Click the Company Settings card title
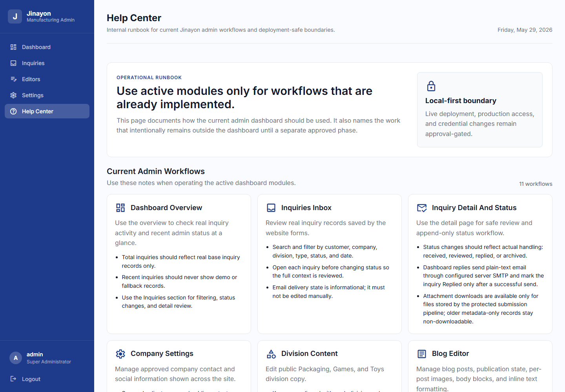Screen dimensions: 565x392 click(162, 354)
